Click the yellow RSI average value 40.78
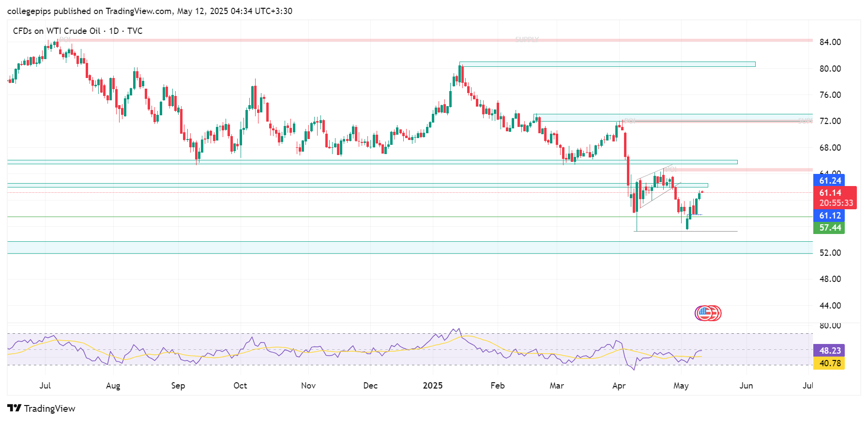The height and width of the screenshot is (421, 868). click(x=829, y=363)
